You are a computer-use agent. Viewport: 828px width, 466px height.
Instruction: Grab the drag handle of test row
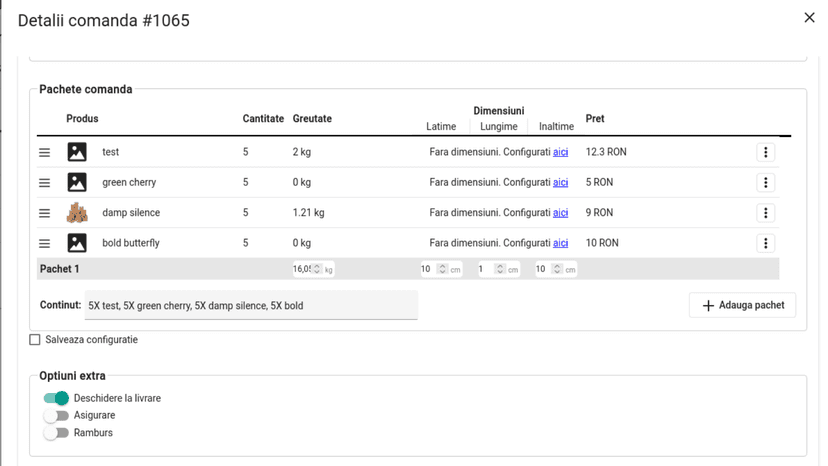coord(44,153)
